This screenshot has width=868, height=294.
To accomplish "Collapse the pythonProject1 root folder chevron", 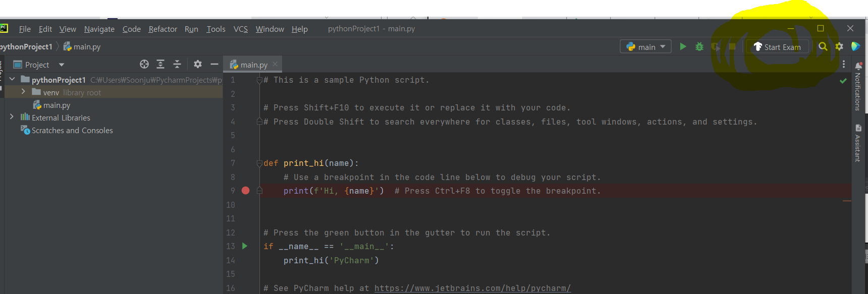I will pos(12,79).
